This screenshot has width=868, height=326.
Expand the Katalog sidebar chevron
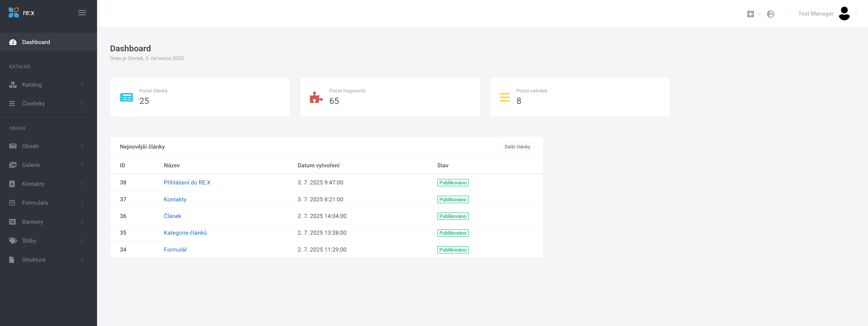coord(82,84)
